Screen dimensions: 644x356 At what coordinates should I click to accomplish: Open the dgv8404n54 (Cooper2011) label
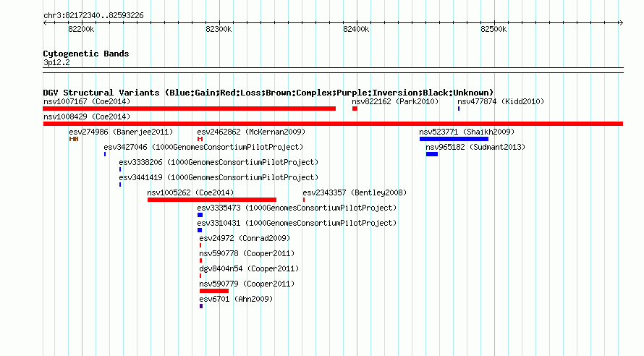[249, 268]
